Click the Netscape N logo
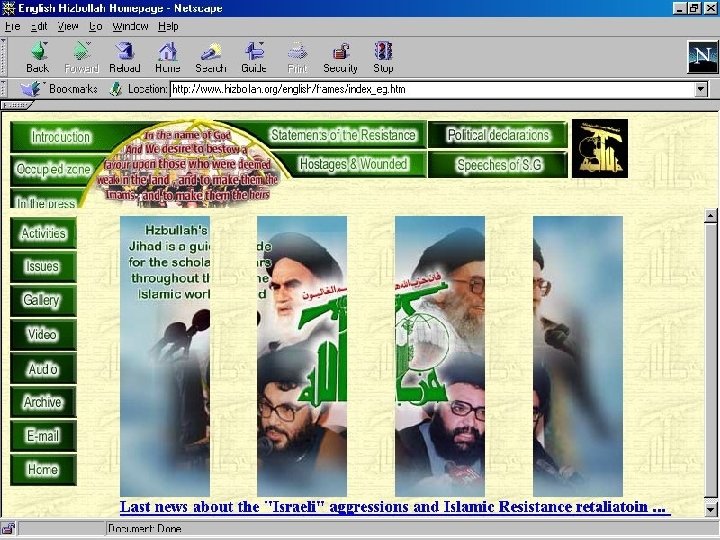The width and height of the screenshot is (720, 540). coord(702,57)
